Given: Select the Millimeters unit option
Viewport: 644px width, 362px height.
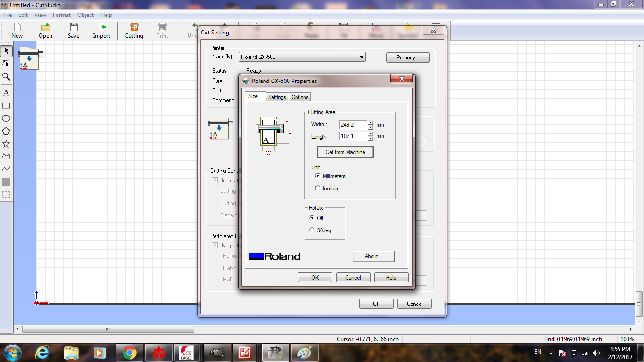Looking at the screenshot, I should (x=318, y=176).
